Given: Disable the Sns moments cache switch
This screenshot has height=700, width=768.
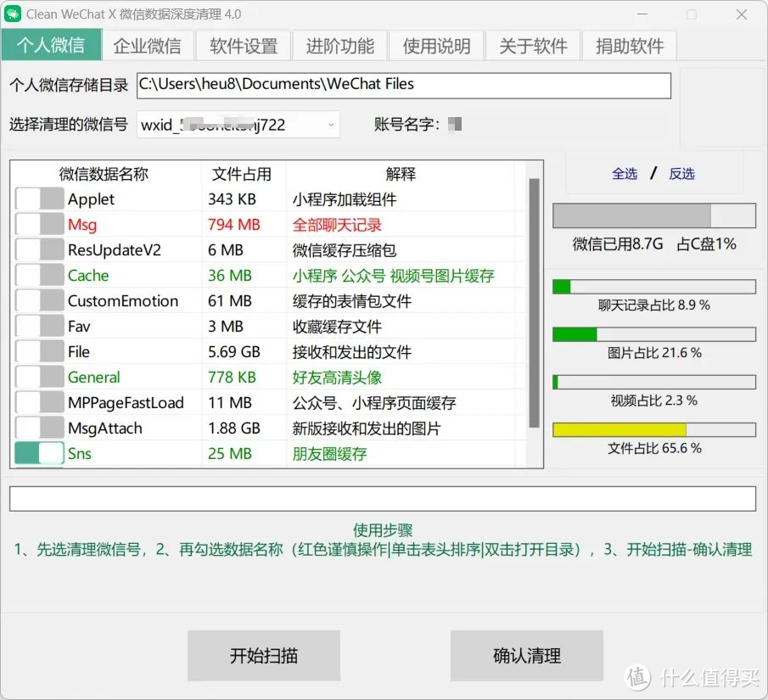Looking at the screenshot, I should 39,453.
